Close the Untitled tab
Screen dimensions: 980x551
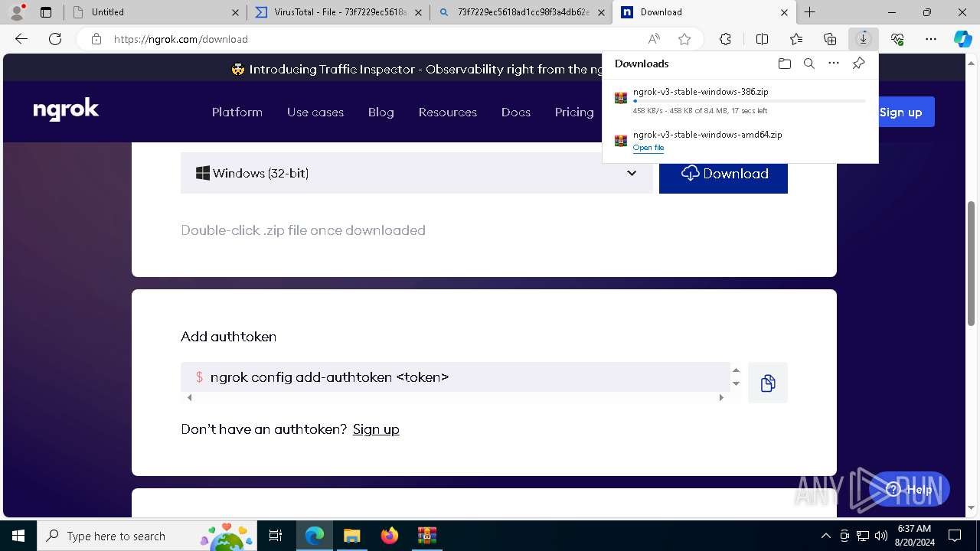coord(235,12)
